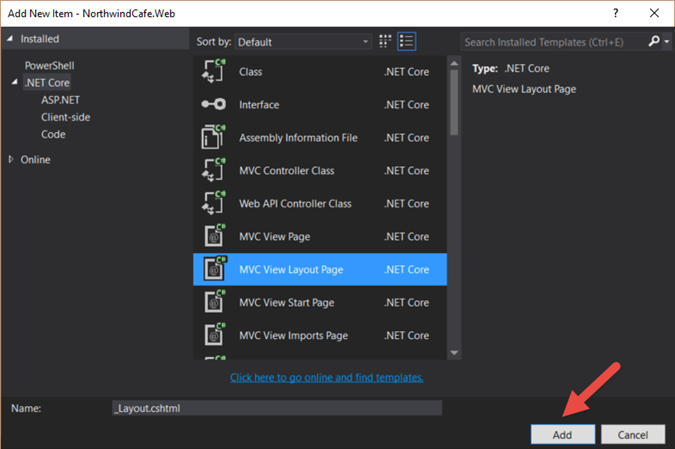This screenshot has width=675, height=449.
Task: Expand the Online tree node
Action: (x=11, y=160)
